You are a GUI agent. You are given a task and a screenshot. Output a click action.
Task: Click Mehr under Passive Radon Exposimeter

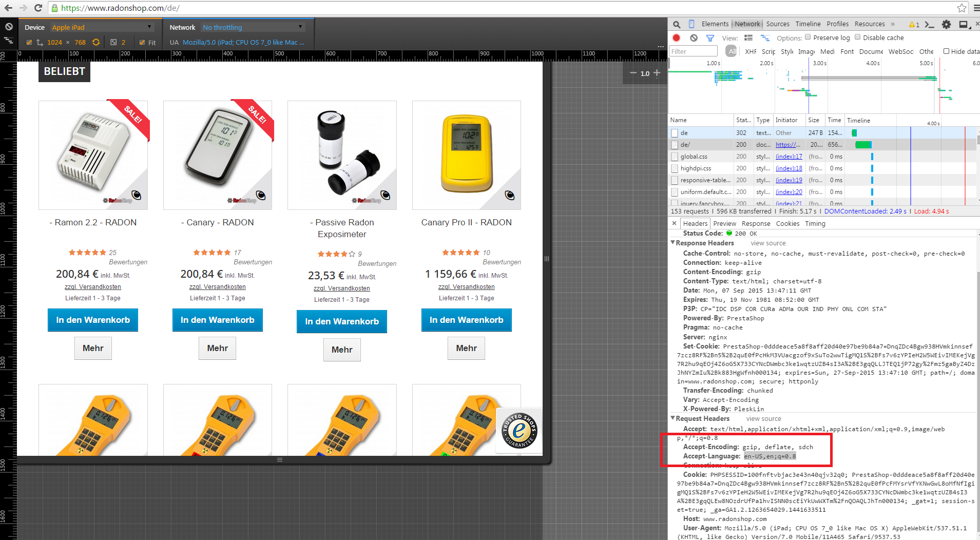(342, 350)
